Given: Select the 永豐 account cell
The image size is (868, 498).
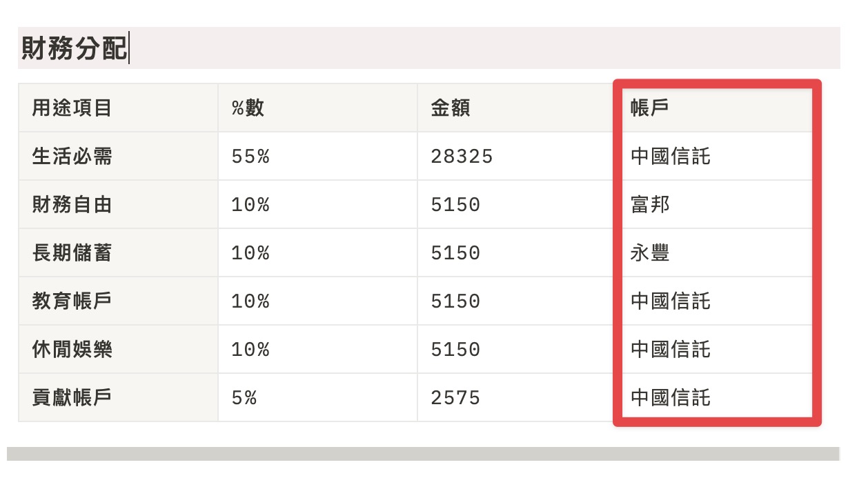Looking at the screenshot, I should [716, 252].
